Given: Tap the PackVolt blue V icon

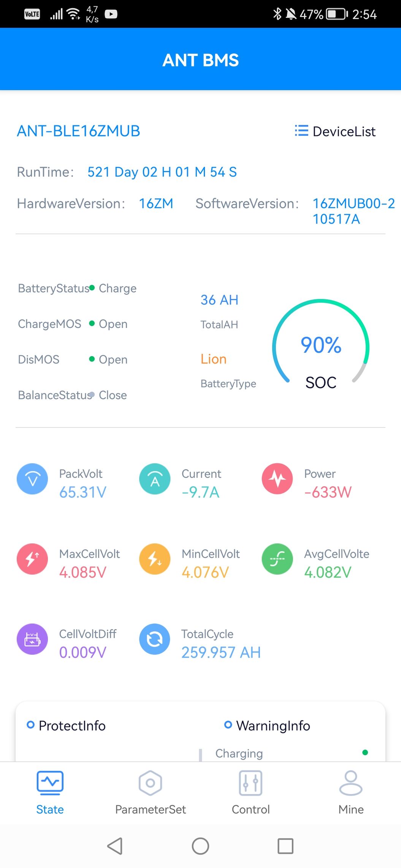Looking at the screenshot, I should coord(32,479).
